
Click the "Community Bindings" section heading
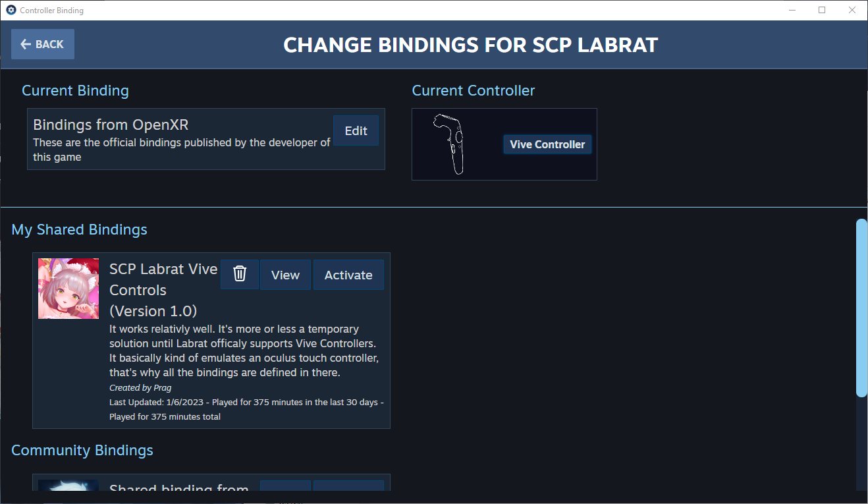pyautogui.click(x=82, y=451)
